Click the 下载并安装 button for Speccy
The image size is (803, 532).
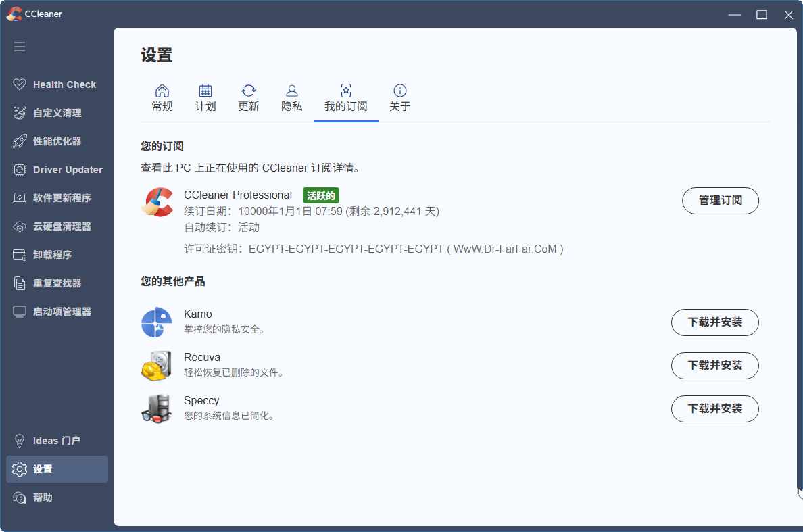point(714,409)
